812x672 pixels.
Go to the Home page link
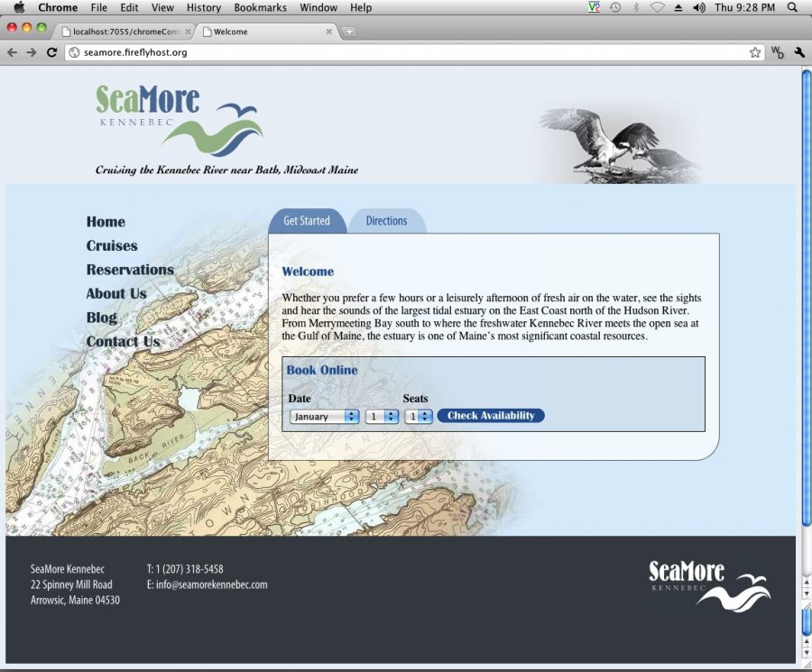pos(106,222)
